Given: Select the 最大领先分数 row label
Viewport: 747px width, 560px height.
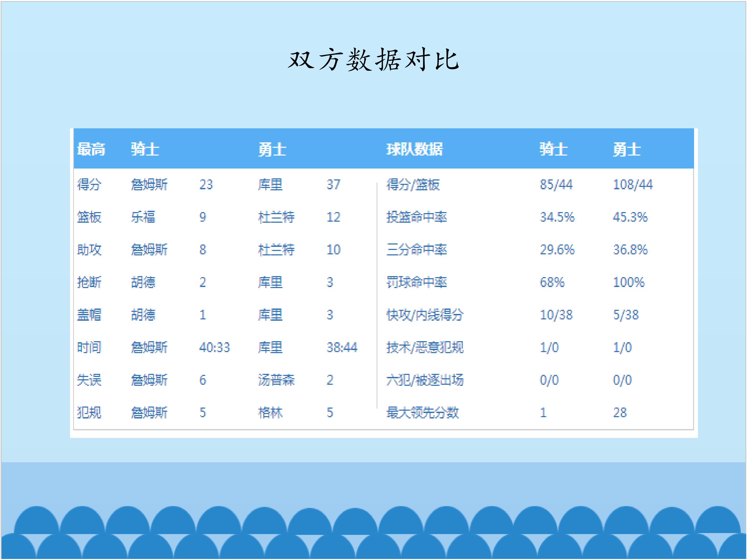Looking at the screenshot, I should point(423,412).
